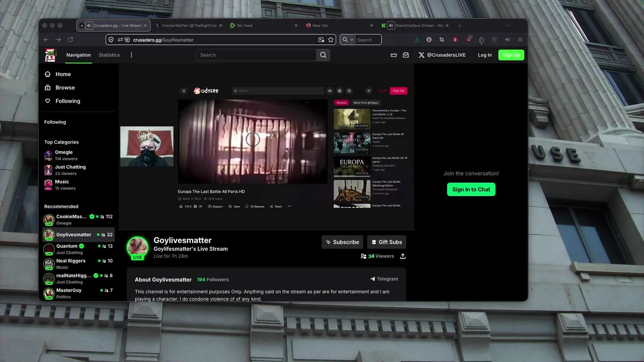Viewport: 644px width, 362px height.
Task: Click the crop screenshot icon in browser toolbar
Action: 442,40
